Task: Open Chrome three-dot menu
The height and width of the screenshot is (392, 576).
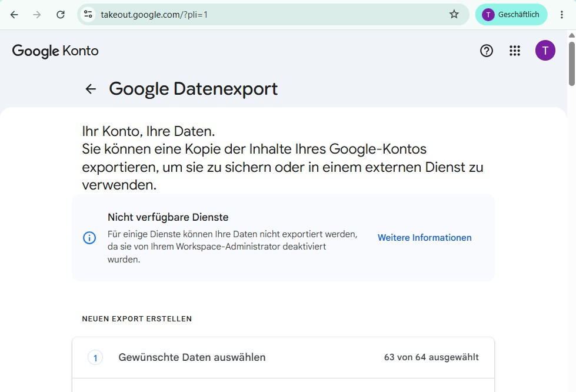Action: [562, 15]
